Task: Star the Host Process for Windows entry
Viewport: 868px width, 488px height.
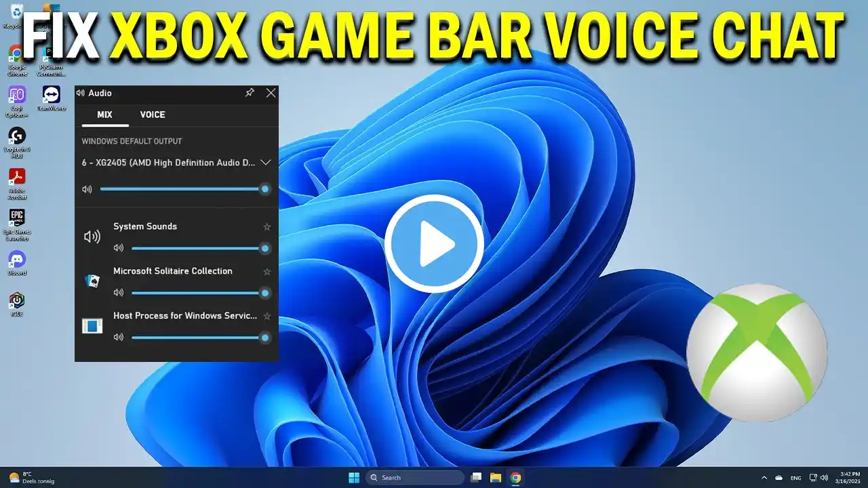Action: (x=267, y=317)
